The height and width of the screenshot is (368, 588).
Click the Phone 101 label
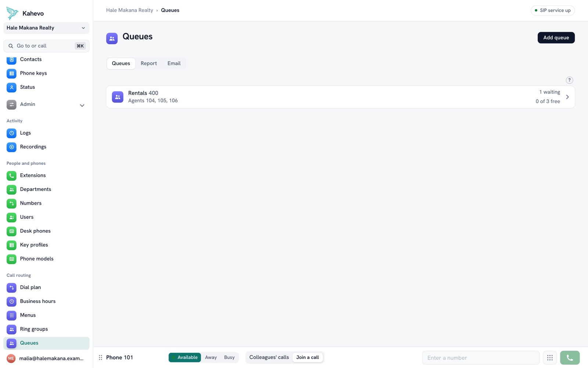120,358
